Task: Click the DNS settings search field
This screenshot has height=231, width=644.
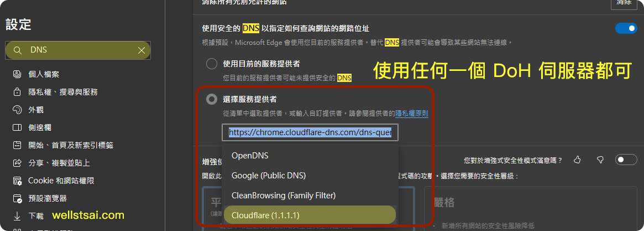Action: (x=78, y=50)
